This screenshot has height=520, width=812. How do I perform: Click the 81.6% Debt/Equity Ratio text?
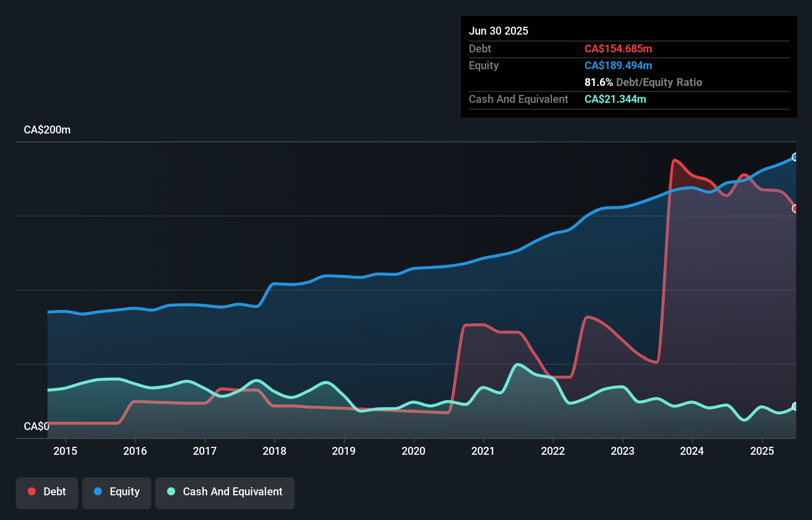(x=643, y=82)
